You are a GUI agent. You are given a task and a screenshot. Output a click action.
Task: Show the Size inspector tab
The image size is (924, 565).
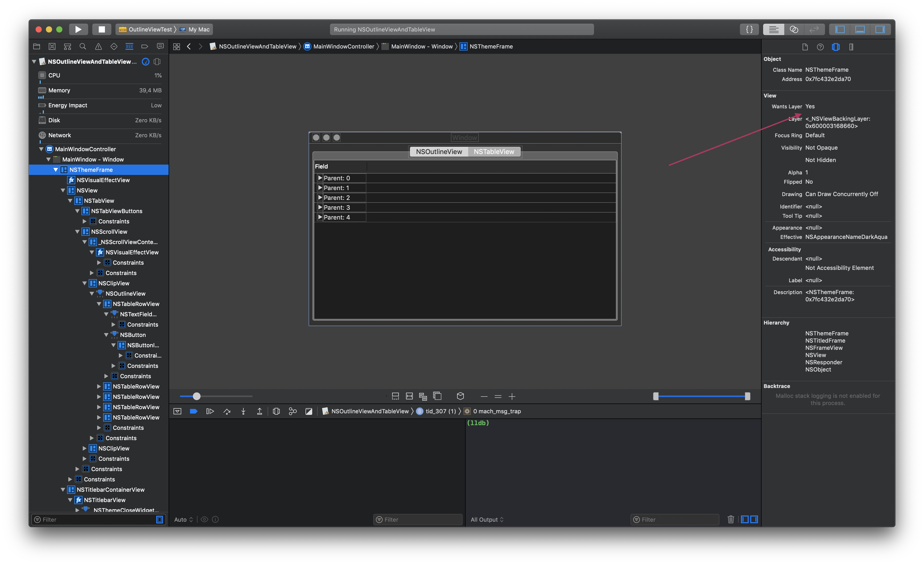tap(851, 47)
